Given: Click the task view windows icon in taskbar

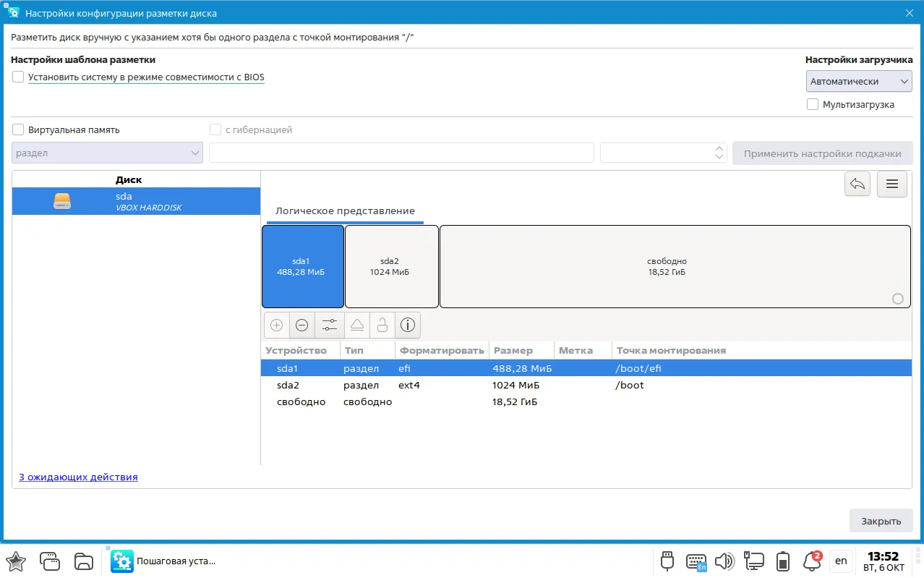Looking at the screenshot, I should tap(50, 561).
